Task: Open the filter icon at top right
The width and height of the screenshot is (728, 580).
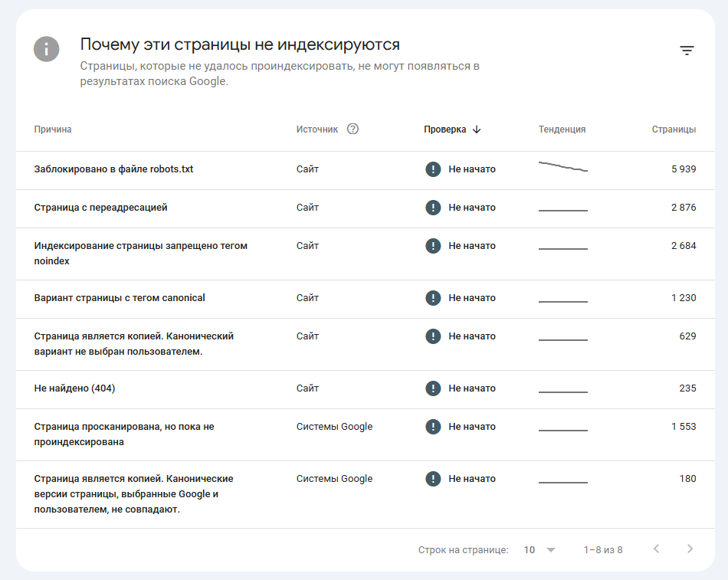Action: click(x=687, y=49)
